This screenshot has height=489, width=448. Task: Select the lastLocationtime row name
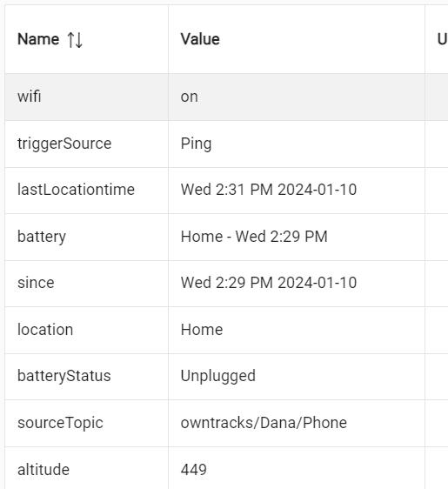point(76,190)
